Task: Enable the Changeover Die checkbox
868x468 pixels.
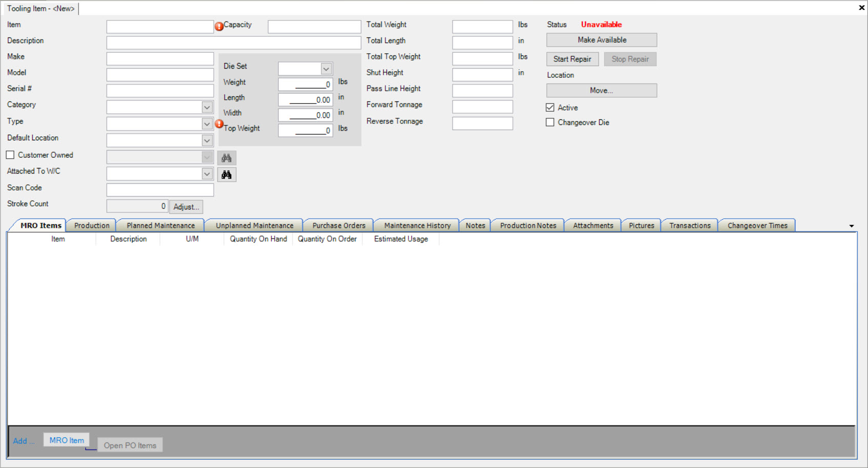Action: pos(550,122)
